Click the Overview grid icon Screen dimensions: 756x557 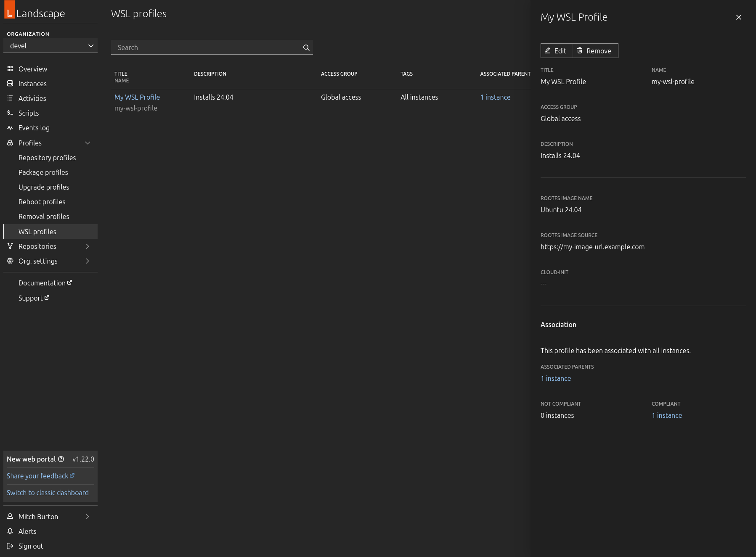[10, 69]
